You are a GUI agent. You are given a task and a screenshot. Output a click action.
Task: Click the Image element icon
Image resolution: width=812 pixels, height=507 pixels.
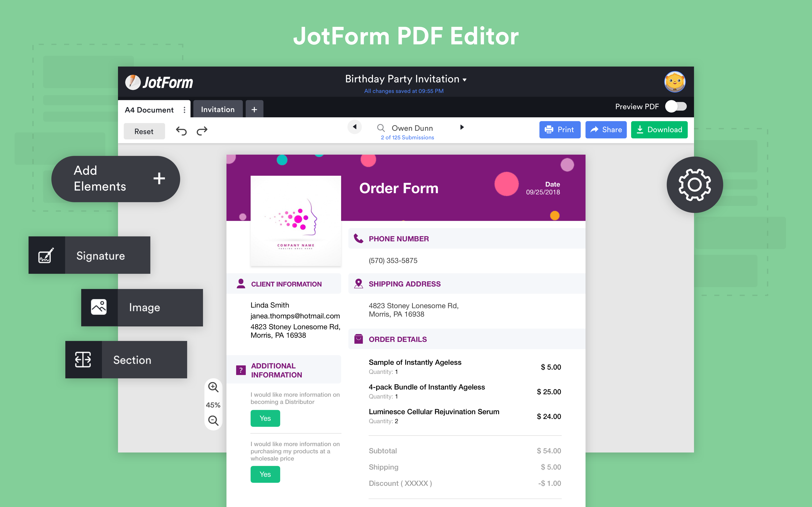pos(99,307)
